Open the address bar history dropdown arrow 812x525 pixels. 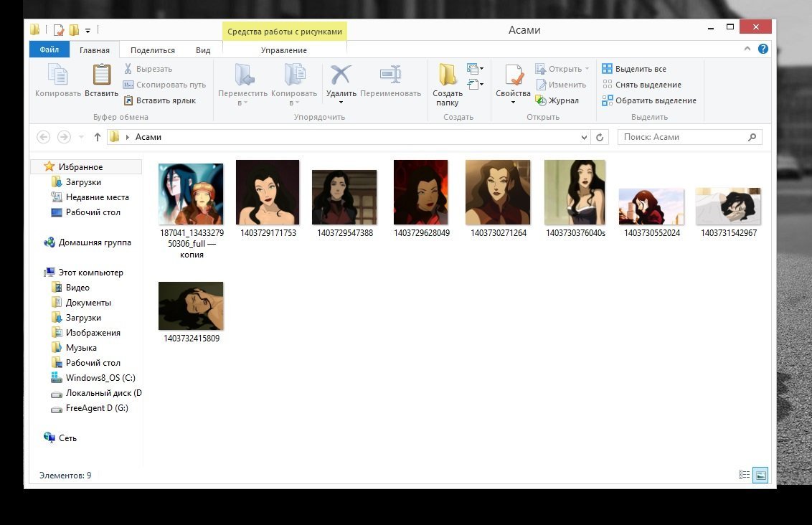click(584, 137)
